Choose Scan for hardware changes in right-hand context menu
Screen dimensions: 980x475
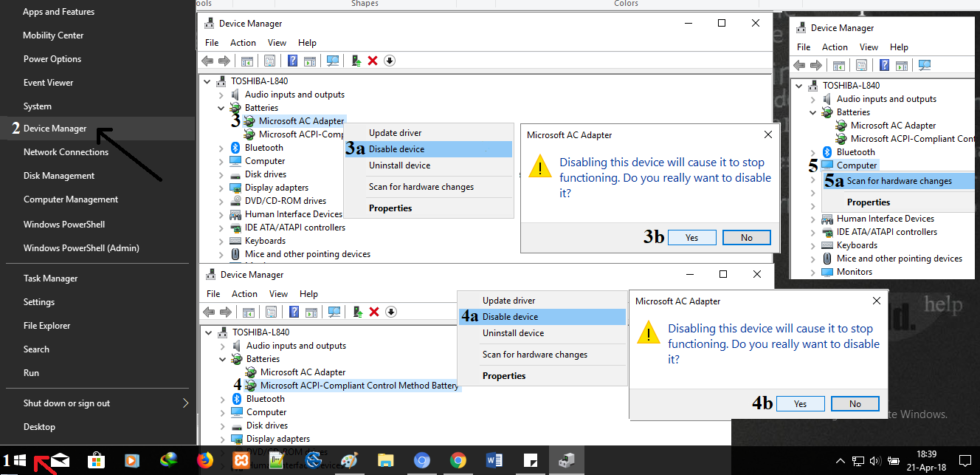899,181
